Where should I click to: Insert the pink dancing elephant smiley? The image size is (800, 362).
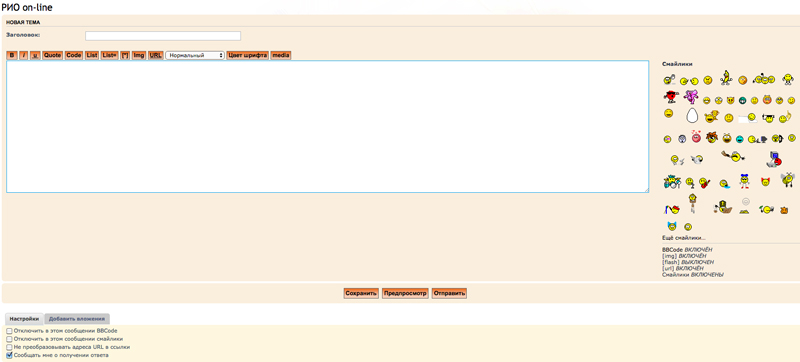[691, 96]
